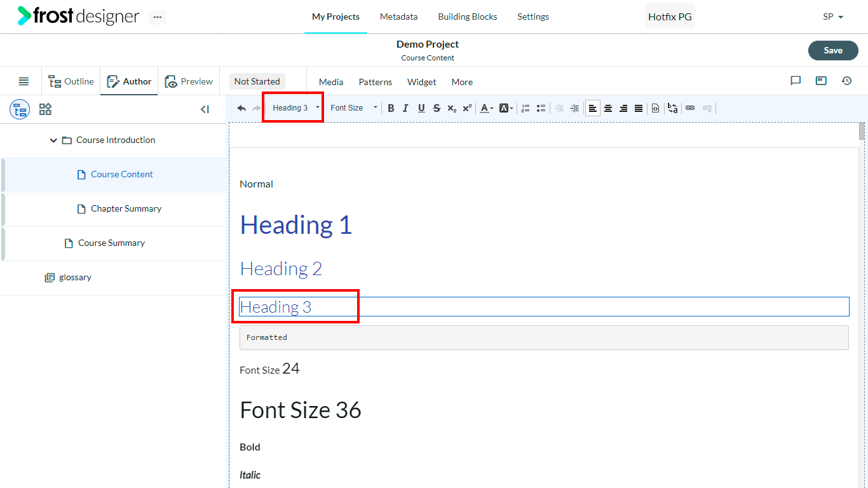Open the Font Size dropdown
This screenshot has width=868, height=488.
[x=354, y=108]
